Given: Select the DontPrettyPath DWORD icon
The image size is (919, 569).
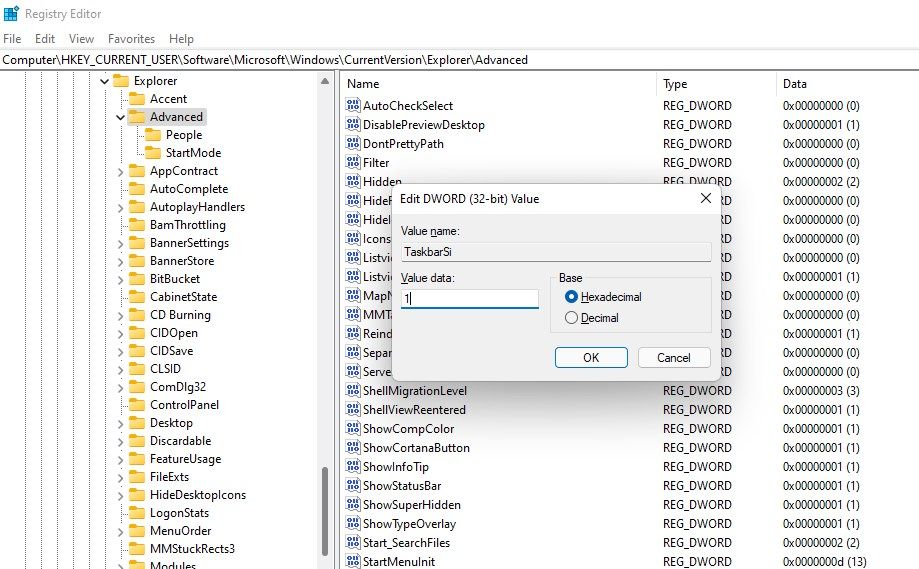Looking at the screenshot, I should (x=353, y=144).
